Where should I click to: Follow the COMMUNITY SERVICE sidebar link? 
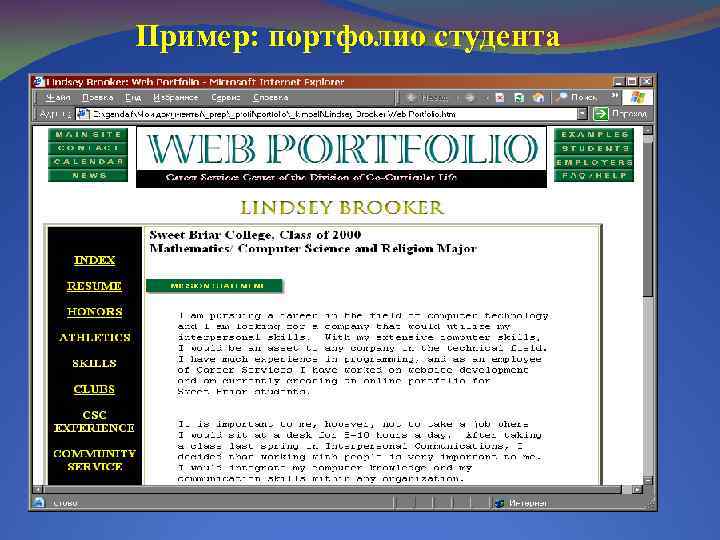(x=94, y=460)
